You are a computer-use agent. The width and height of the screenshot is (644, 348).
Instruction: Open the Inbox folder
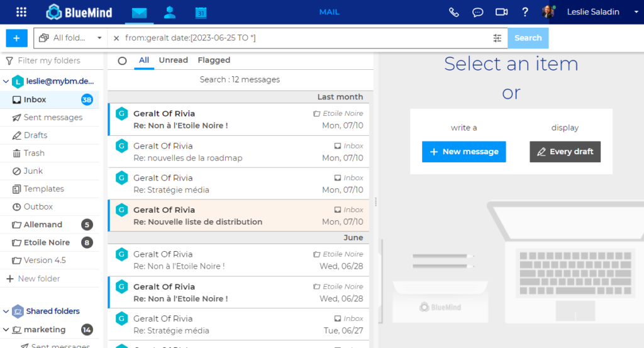click(49, 99)
